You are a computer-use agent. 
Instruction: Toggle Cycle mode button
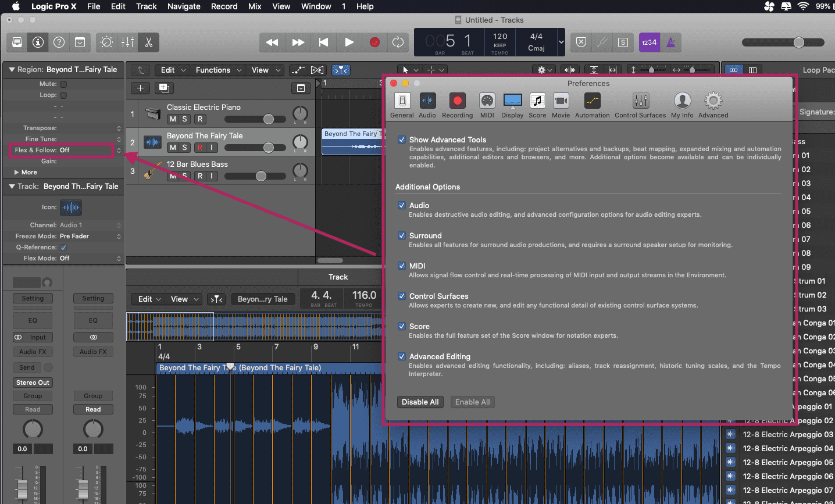pyautogui.click(x=398, y=42)
